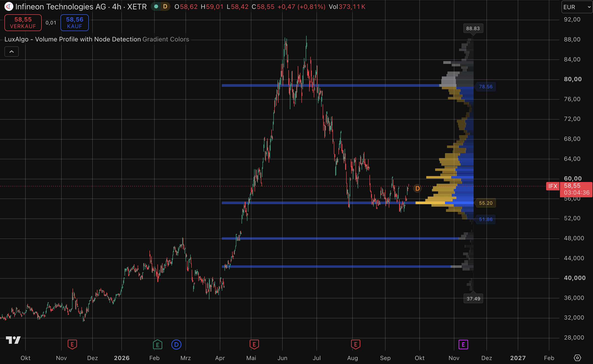Click the 80,00 price axis label
The width and height of the screenshot is (593, 364).
pyautogui.click(x=573, y=79)
